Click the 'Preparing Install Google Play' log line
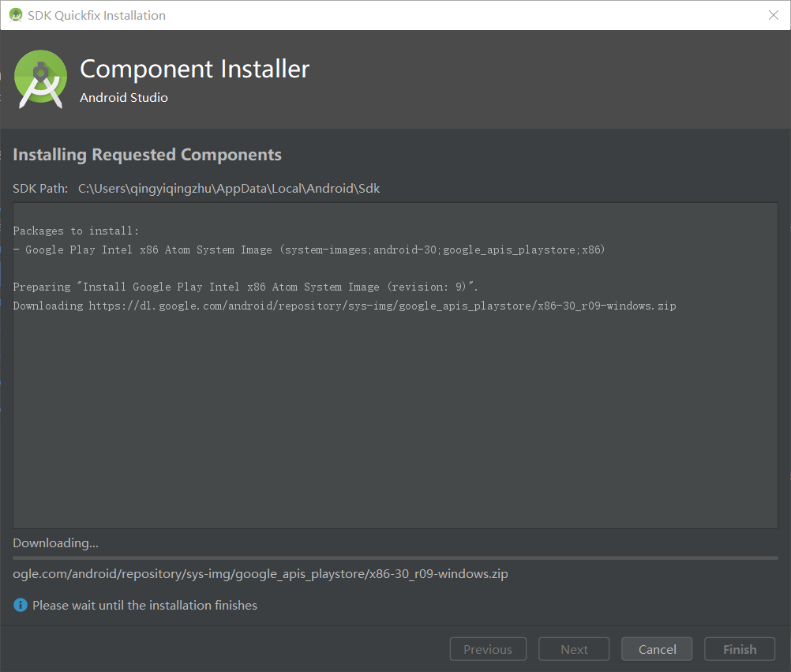Viewport: 791px width, 672px height. click(x=246, y=287)
